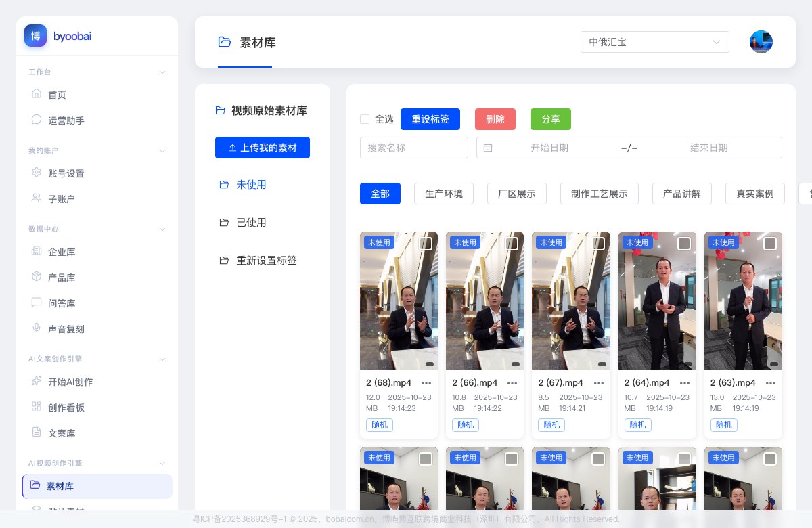
Task: Click the byoobai logo icon
Action: click(35, 36)
